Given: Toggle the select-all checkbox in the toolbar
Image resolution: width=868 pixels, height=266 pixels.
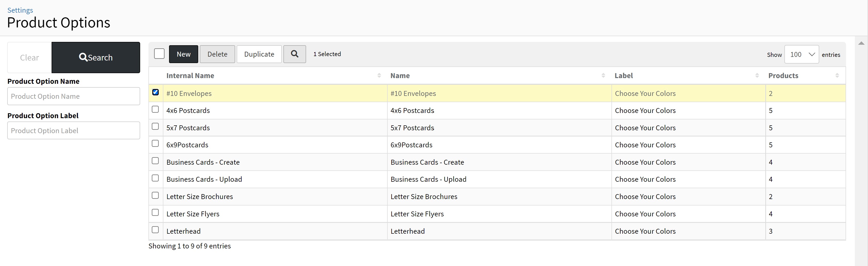Looking at the screenshot, I should click(159, 54).
